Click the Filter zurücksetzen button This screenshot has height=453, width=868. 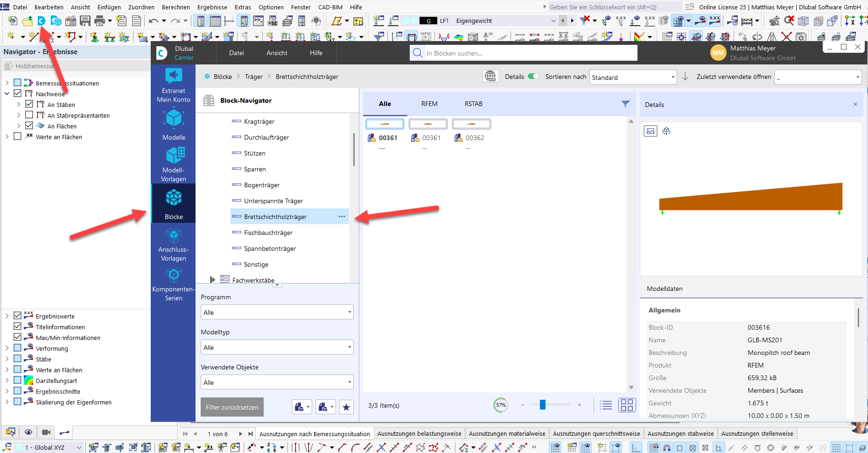(x=232, y=407)
